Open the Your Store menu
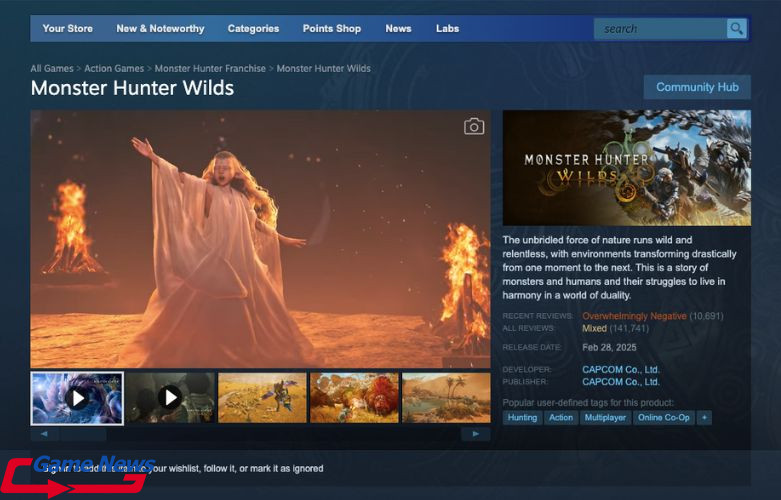Screen dimensions: 781x500 coord(67,29)
